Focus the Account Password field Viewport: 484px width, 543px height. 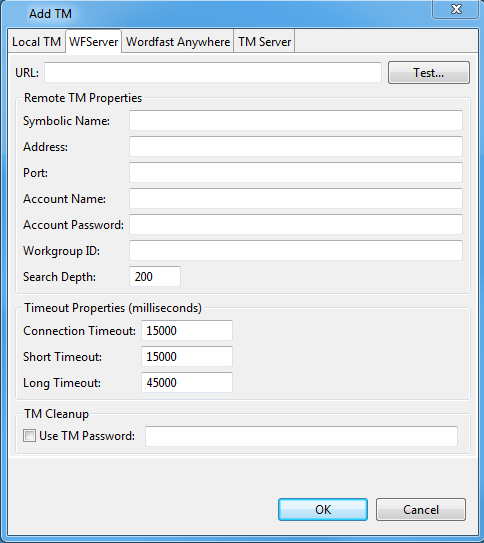point(296,224)
